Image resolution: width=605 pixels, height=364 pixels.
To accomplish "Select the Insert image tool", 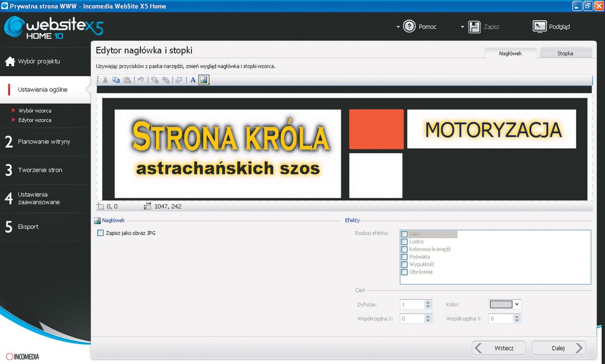I will [x=204, y=80].
